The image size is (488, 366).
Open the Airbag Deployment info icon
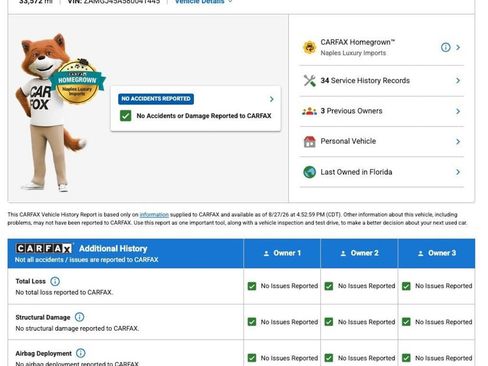(x=81, y=353)
